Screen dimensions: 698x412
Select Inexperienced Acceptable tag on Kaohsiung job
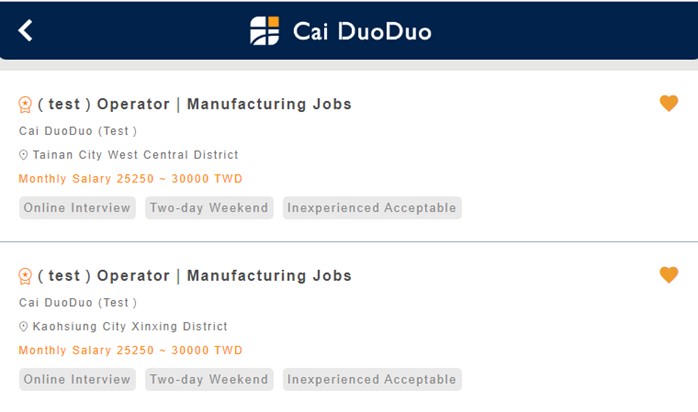point(372,380)
